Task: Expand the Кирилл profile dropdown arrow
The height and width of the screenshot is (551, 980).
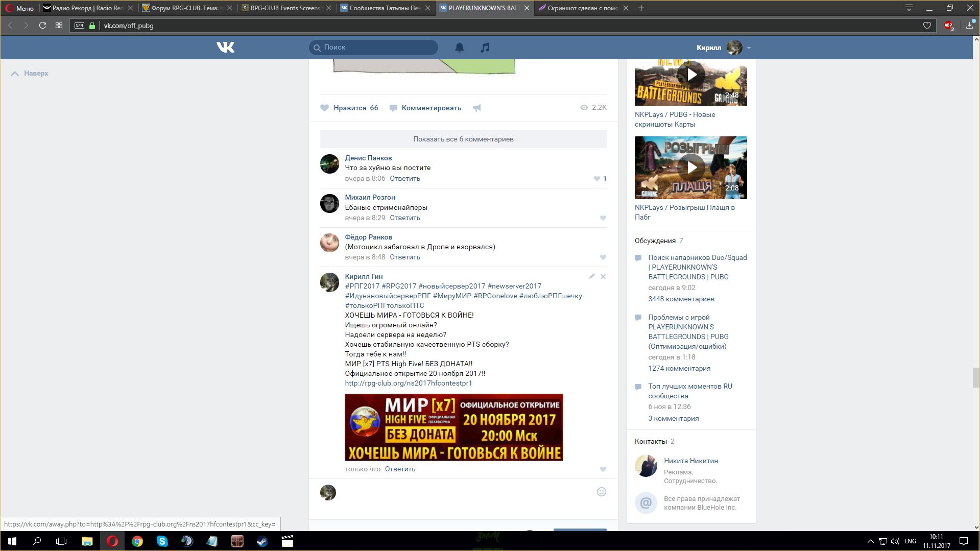Action: 749,48
